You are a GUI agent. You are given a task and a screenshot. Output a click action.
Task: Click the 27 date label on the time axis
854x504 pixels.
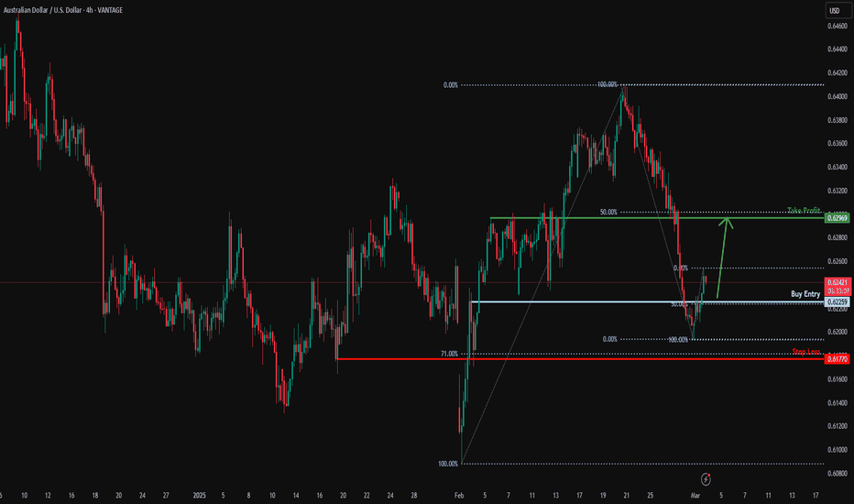pos(166,495)
